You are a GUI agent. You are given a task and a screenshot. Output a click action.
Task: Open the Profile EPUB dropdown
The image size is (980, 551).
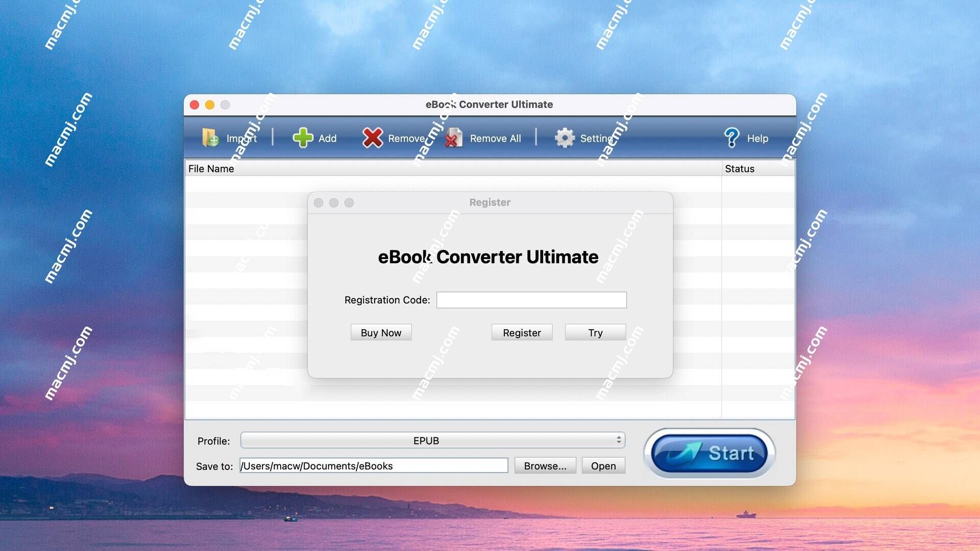433,440
